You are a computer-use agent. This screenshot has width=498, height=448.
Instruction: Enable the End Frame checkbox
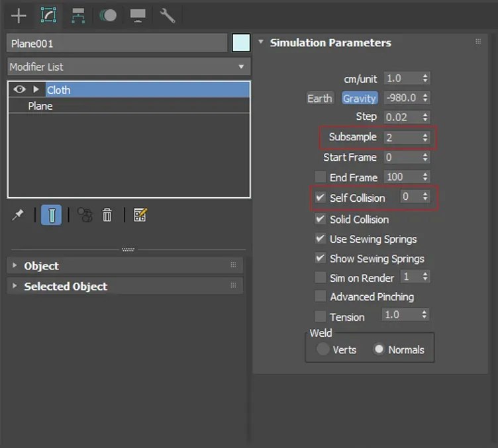pos(320,177)
